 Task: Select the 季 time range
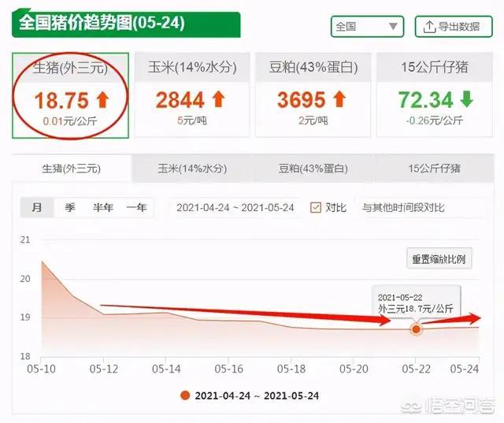pyautogui.click(x=70, y=207)
